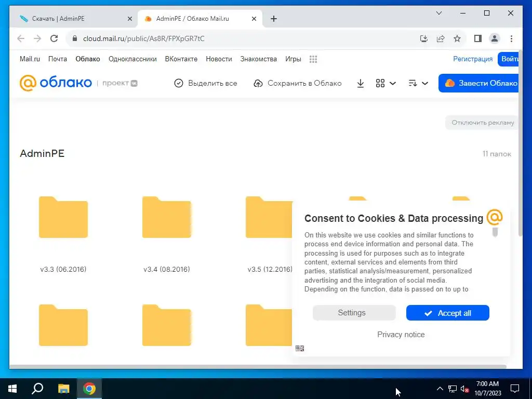Open the Chrome tab search chevron

[x=438, y=13]
